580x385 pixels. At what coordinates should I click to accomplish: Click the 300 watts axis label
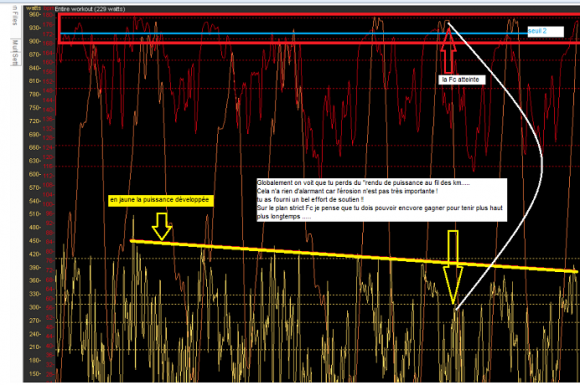tap(34, 307)
